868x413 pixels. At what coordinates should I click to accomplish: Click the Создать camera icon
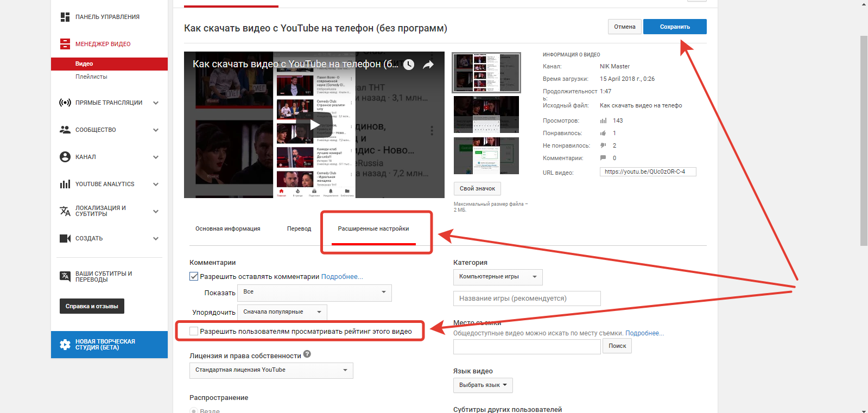point(65,238)
